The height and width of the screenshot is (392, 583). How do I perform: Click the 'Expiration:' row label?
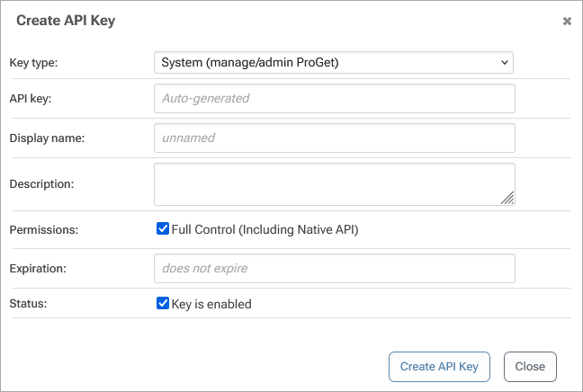tap(40, 268)
